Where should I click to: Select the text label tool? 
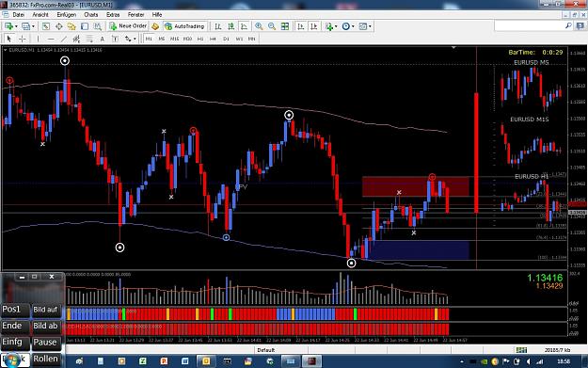[x=115, y=39]
